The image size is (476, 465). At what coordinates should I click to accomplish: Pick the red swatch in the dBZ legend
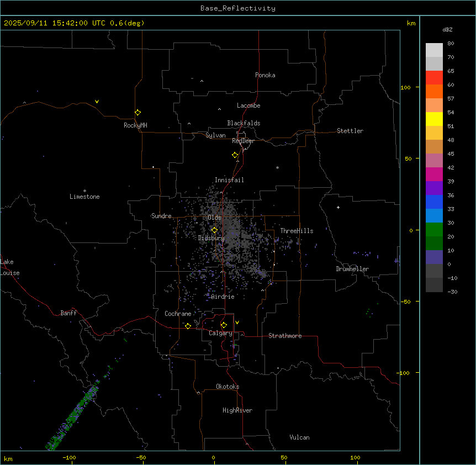(x=434, y=77)
